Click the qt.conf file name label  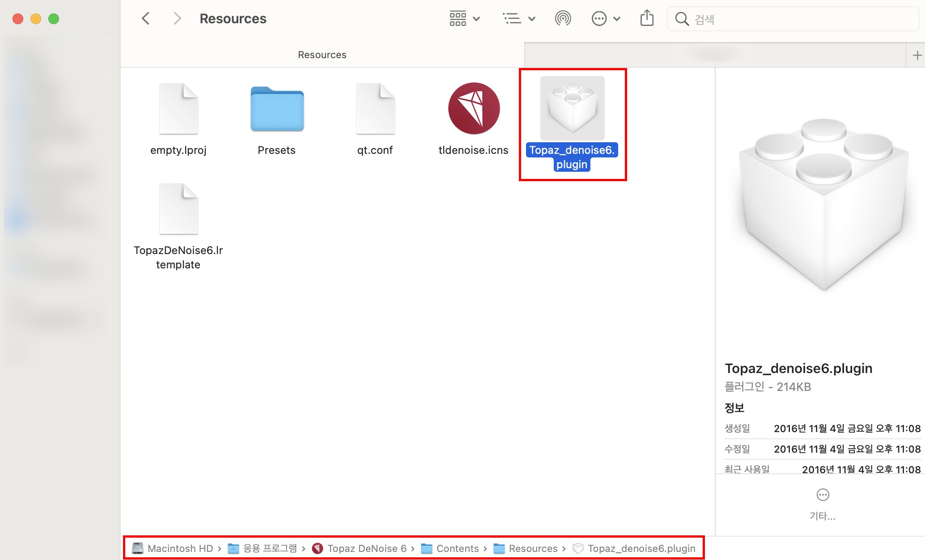[375, 150]
